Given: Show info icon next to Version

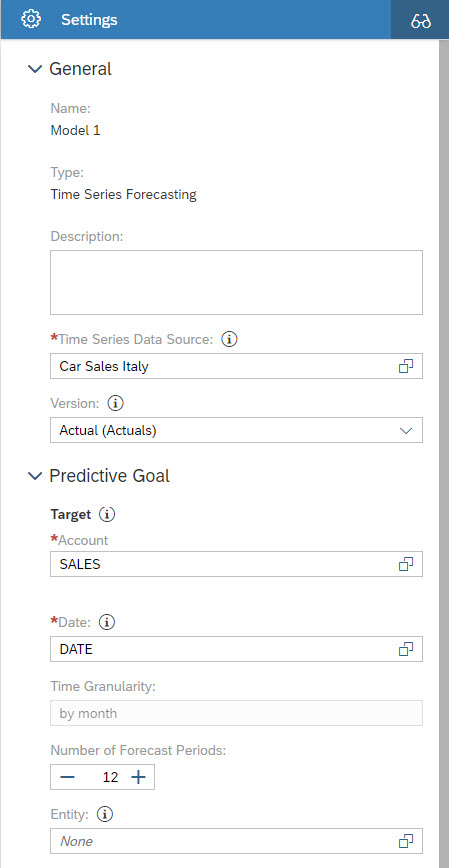Looking at the screenshot, I should point(115,403).
